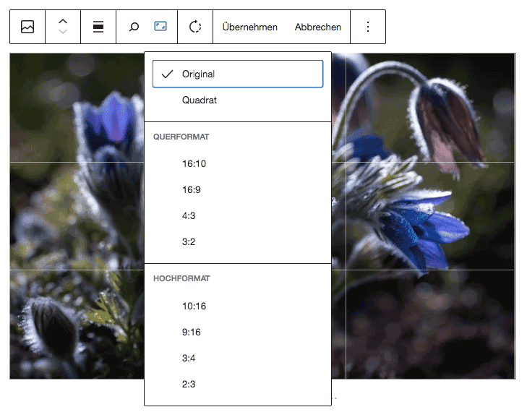Viewport: 527px width, 420px height.
Task: Cancel editing with Abbrechen
Action: coord(318,27)
